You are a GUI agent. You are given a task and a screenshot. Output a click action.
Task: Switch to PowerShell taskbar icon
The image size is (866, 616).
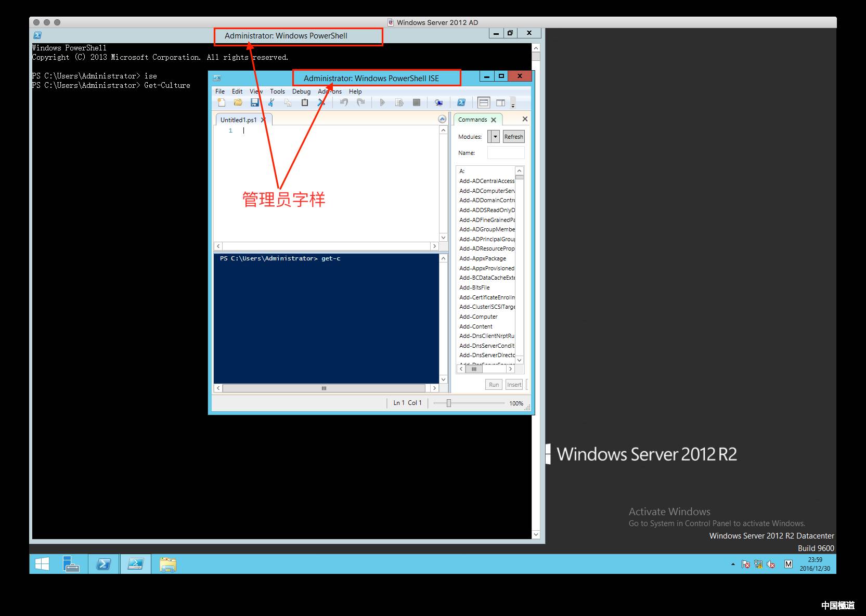[x=104, y=564]
